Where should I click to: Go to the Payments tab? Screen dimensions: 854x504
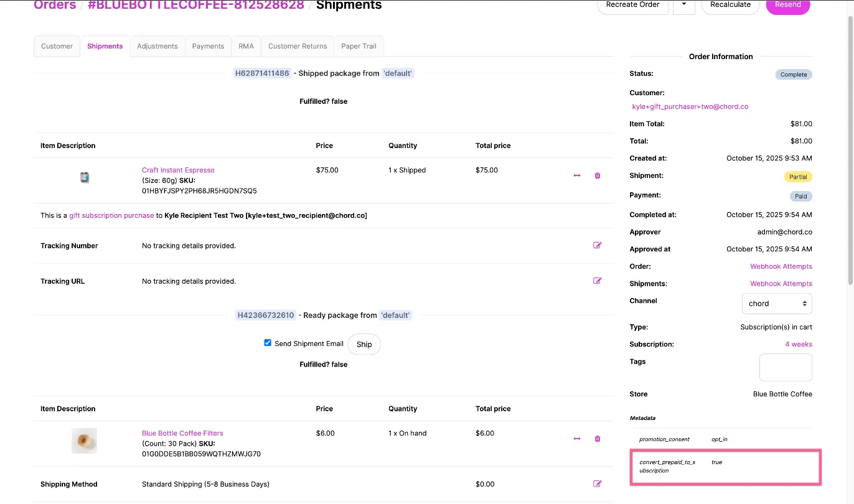click(208, 46)
